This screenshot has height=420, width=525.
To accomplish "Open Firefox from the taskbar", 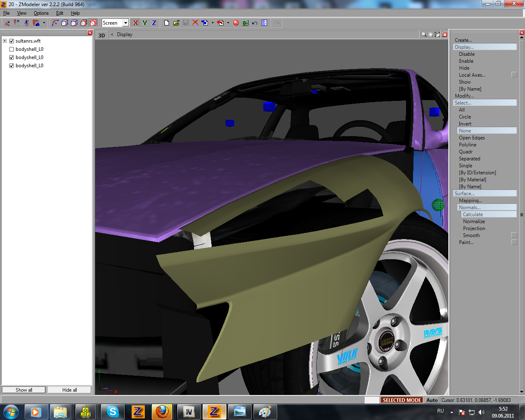I will [x=162, y=412].
